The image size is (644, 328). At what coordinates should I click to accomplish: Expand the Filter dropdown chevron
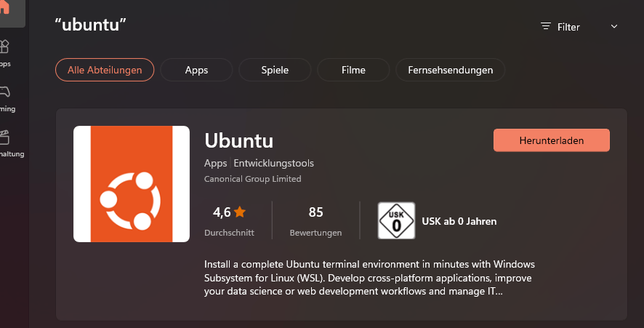coord(613,27)
